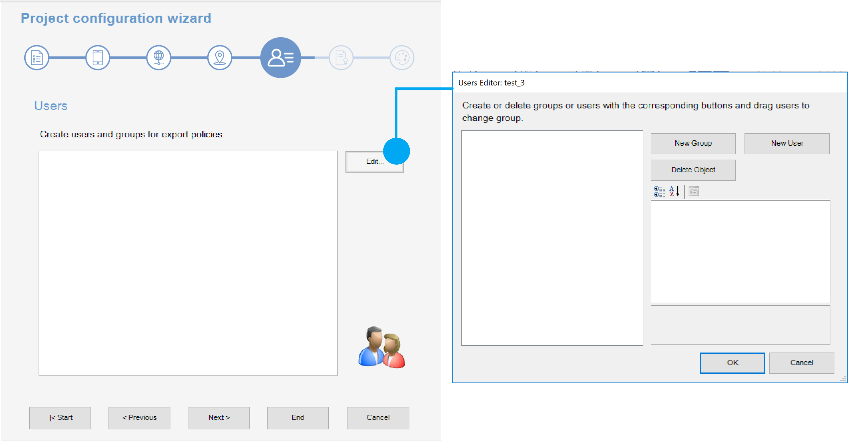Cancel the Users Editor dialog
Viewport: 868px width, 441px height.
[x=802, y=363]
